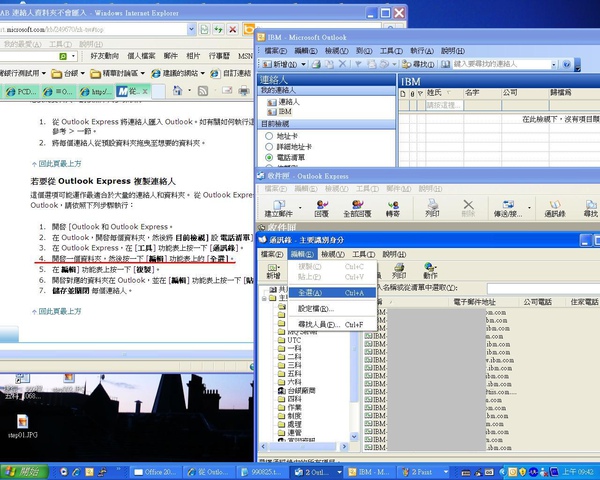Viewport: 600px width, 480px height.
Task: Click second 回此頁最上方 link below step 7
Action: (x=57, y=312)
